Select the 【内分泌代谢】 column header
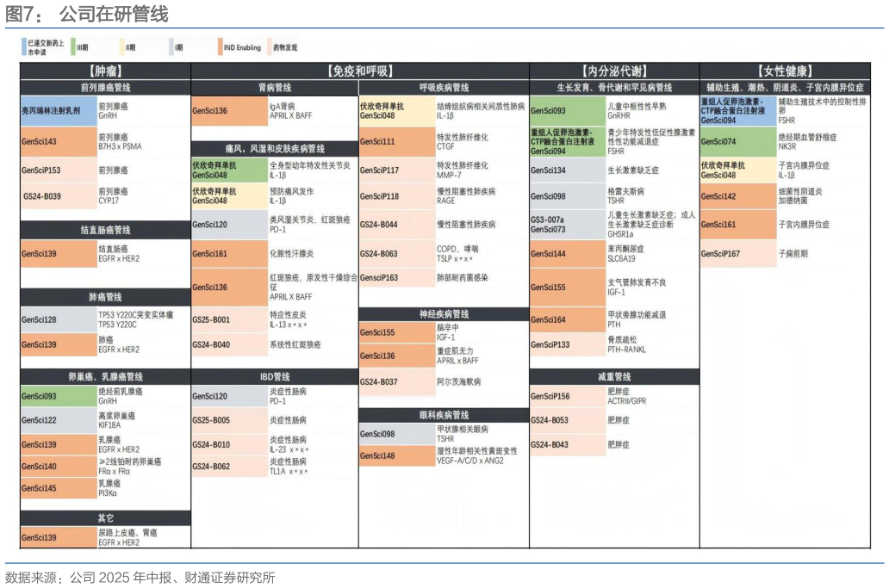The width and height of the screenshot is (889, 588). pyautogui.click(x=613, y=71)
